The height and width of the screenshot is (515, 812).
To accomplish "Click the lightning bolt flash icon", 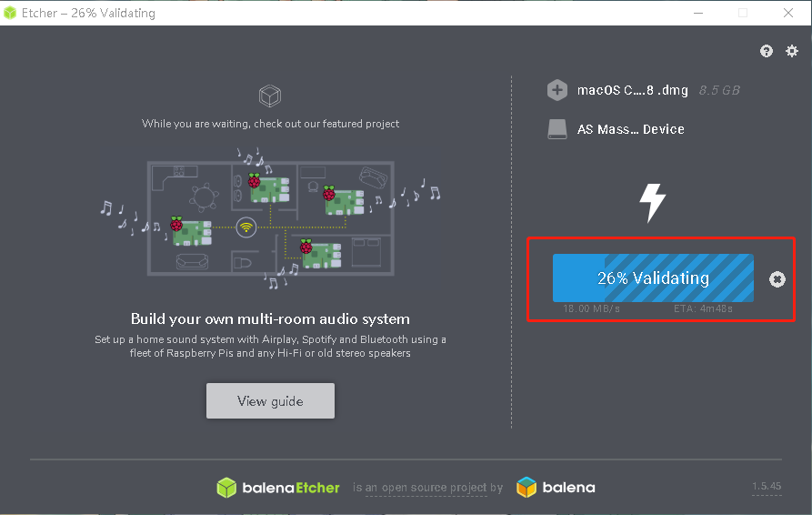I will [653, 203].
